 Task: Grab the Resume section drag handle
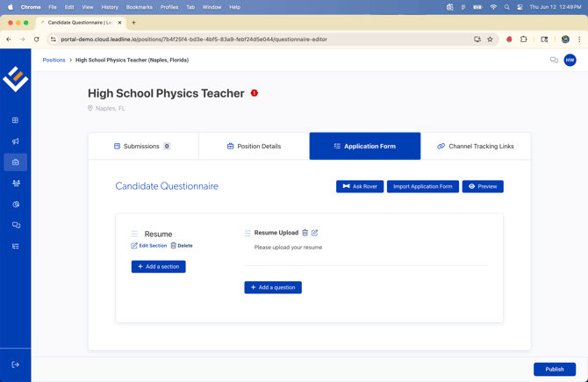click(134, 234)
